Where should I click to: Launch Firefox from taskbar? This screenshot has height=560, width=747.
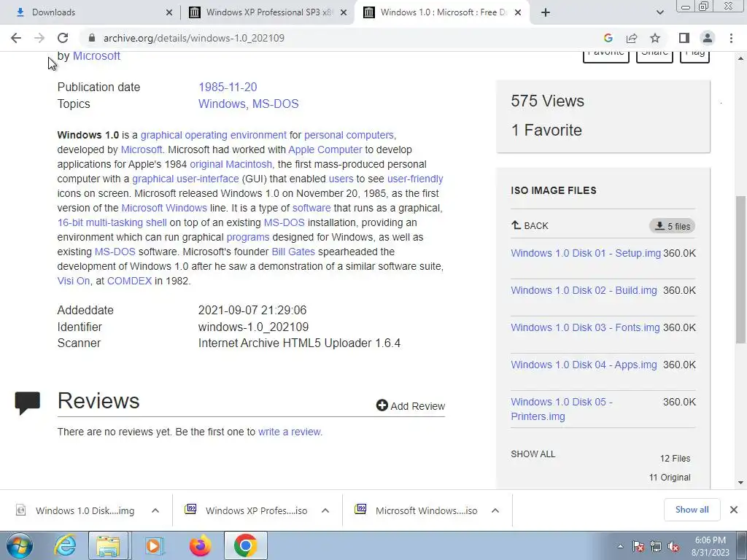tap(200, 545)
